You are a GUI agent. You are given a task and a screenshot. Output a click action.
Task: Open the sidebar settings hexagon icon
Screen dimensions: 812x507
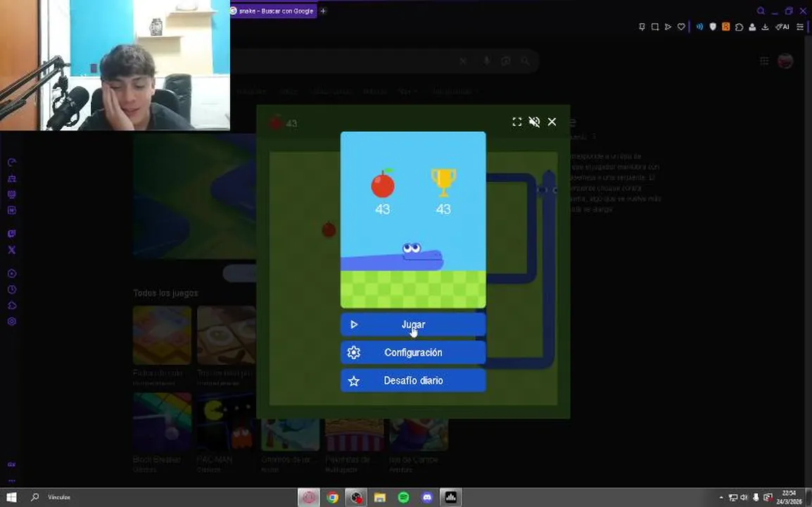pyautogui.click(x=12, y=321)
